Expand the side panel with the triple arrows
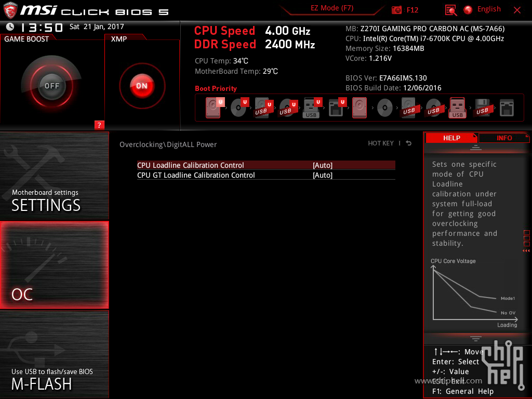Viewport: 532px width, 399px height. click(526, 251)
